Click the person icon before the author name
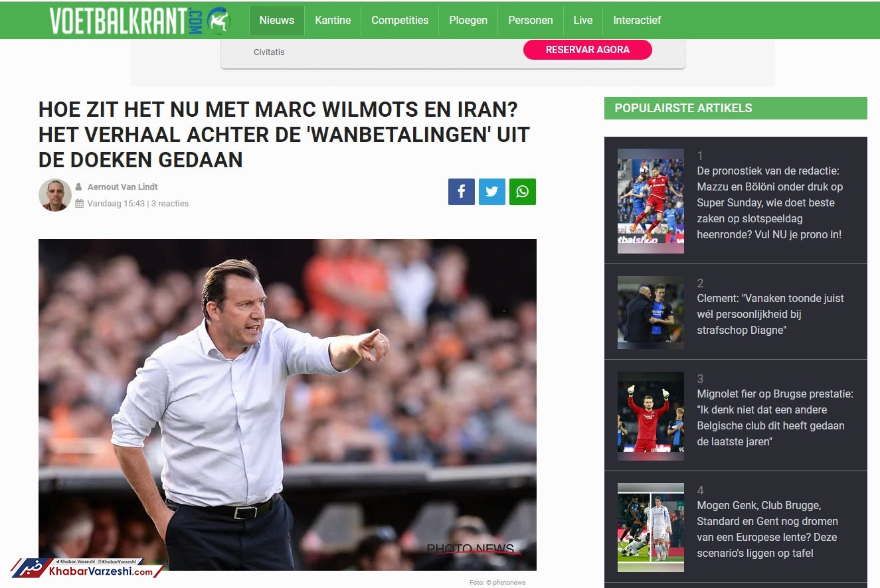 [x=78, y=187]
